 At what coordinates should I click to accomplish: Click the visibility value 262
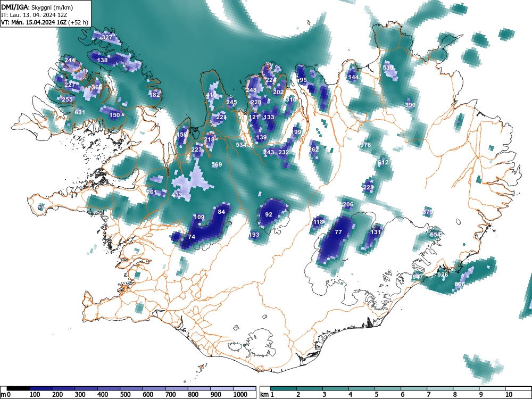[314, 149]
